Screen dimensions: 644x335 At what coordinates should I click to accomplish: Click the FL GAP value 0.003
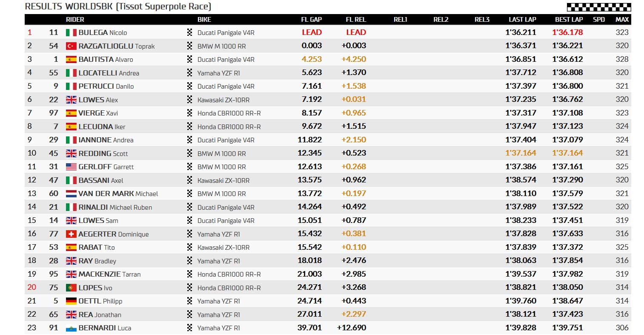[312, 46]
